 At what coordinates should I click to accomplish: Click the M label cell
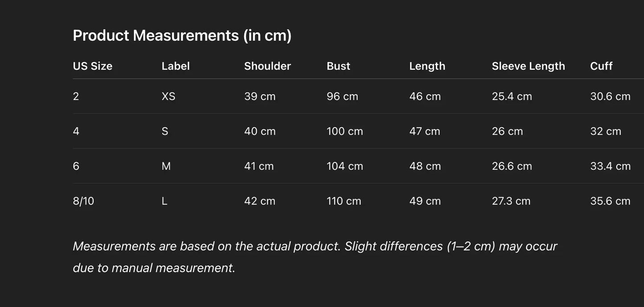pyautogui.click(x=166, y=166)
